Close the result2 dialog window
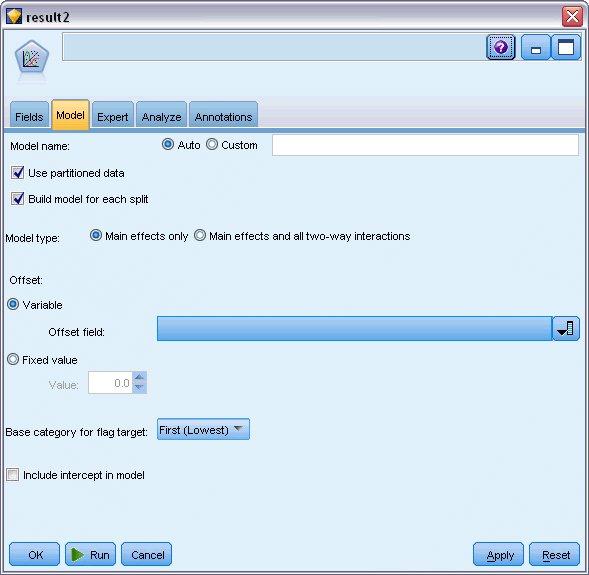The width and height of the screenshot is (589, 575). [x=572, y=17]
